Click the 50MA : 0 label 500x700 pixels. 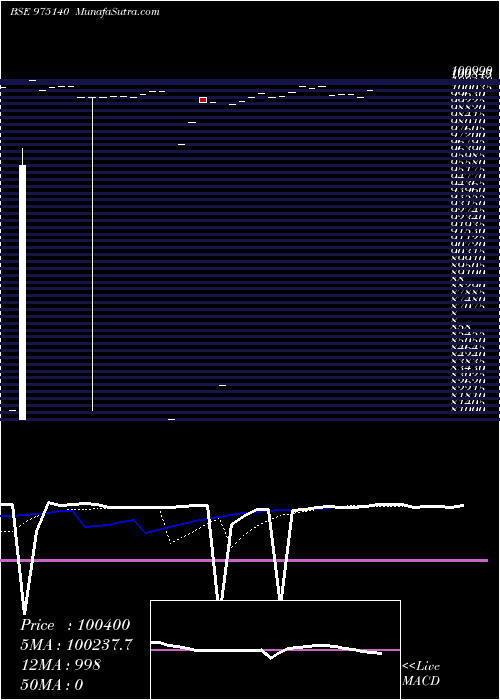point(52,684)
